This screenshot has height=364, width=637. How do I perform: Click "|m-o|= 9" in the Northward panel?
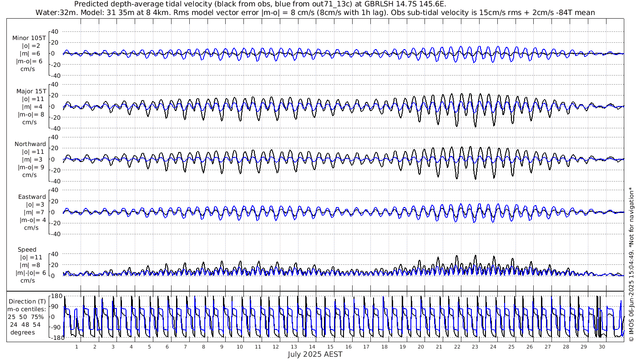30,167
